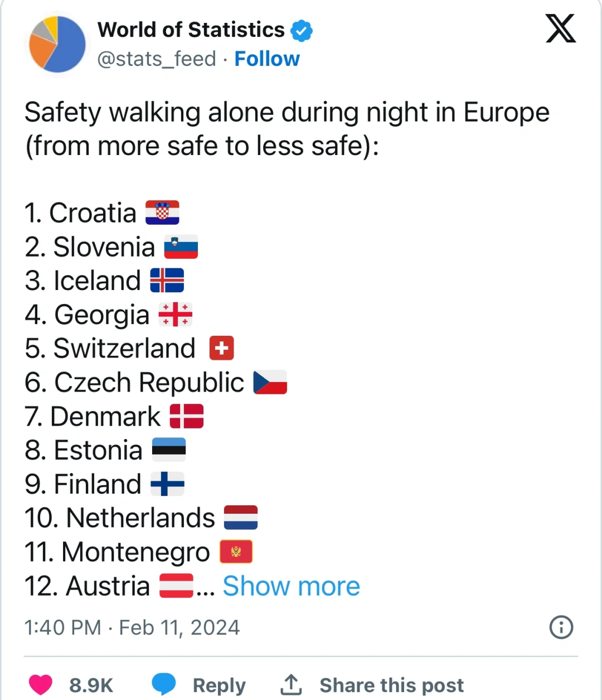
Task: Click the Reply button label
Action: click(219, 685)
